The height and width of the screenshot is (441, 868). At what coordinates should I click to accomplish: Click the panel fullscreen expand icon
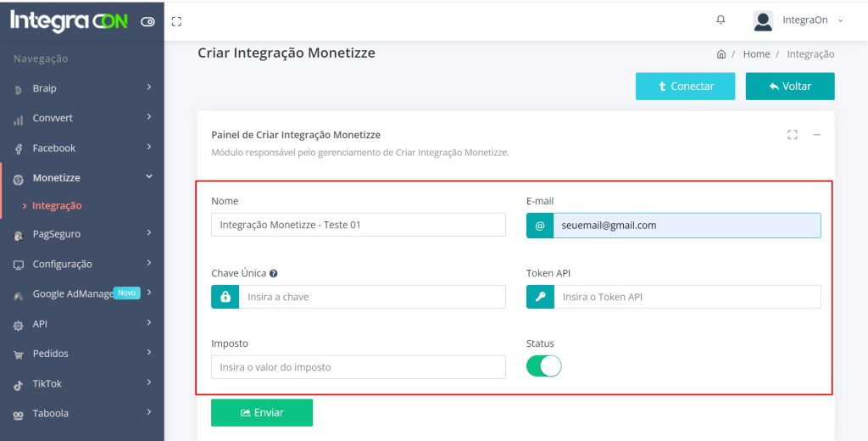coord(793,134)
